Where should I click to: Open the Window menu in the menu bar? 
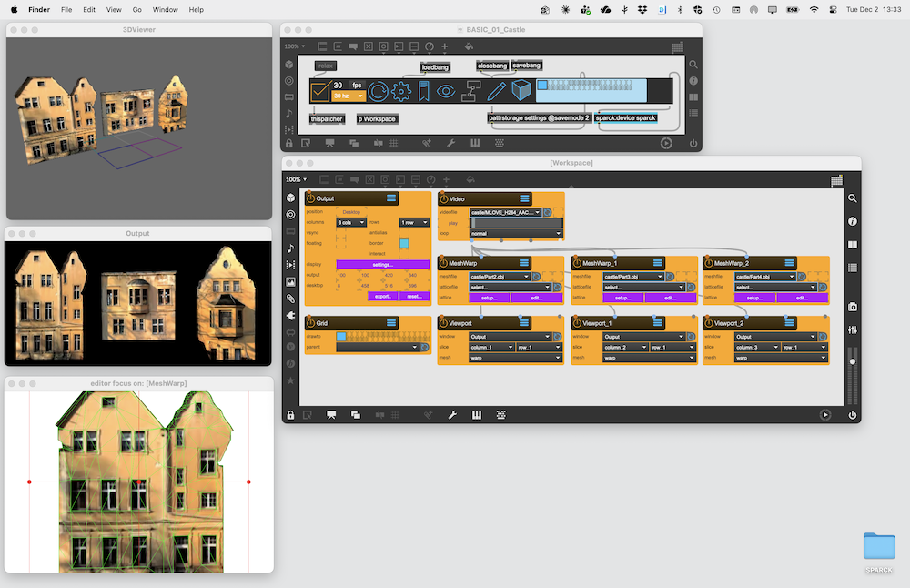tap(166, 9)
